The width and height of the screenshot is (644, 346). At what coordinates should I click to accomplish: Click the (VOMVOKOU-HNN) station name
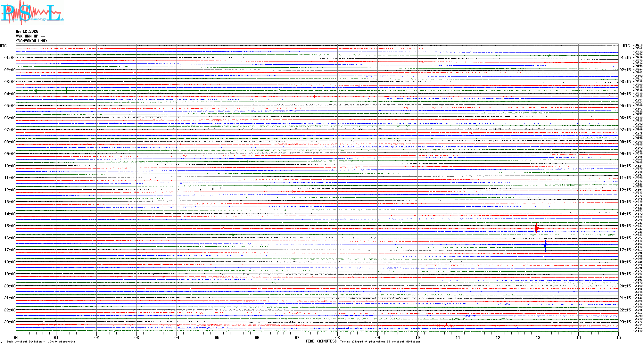tap(31, 41)
